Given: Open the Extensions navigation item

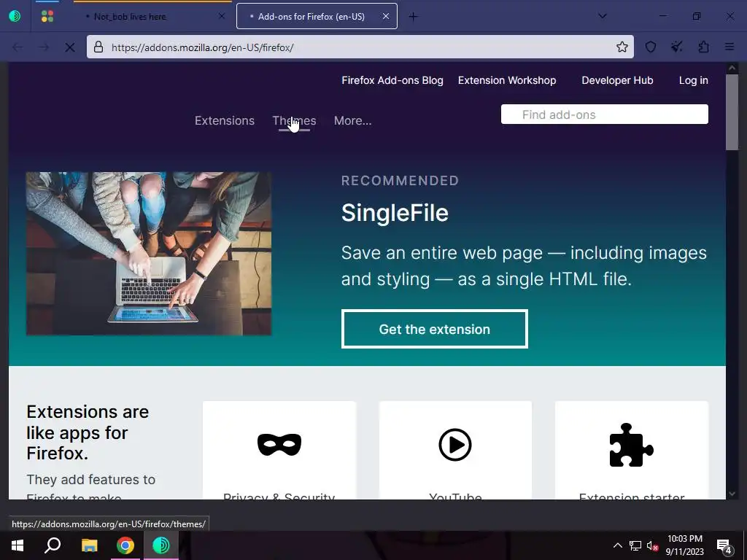Looking at the screenshot, I should point(225,121).
